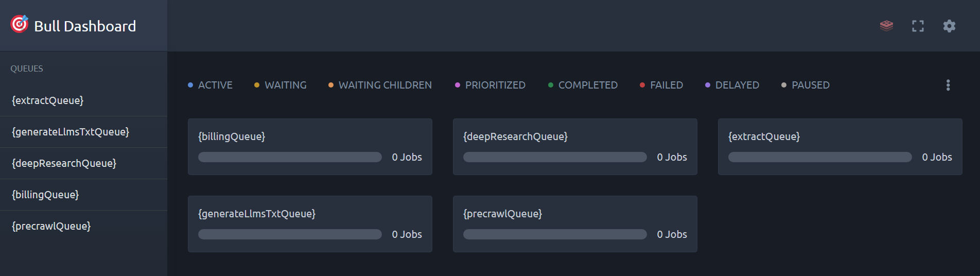The image size is (980, 276).
Task: Open the {generateLlmsTxtQueue} overview card
Action: 257,214
